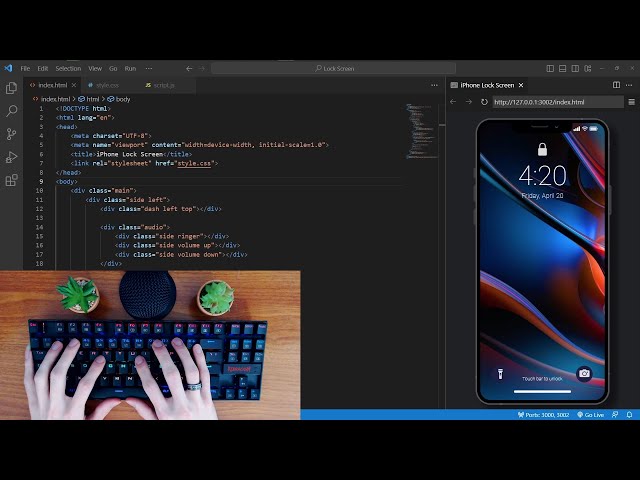Open the Run and Debug view
The width and height of the screenshot is (640, 480).
coord(11,157)
